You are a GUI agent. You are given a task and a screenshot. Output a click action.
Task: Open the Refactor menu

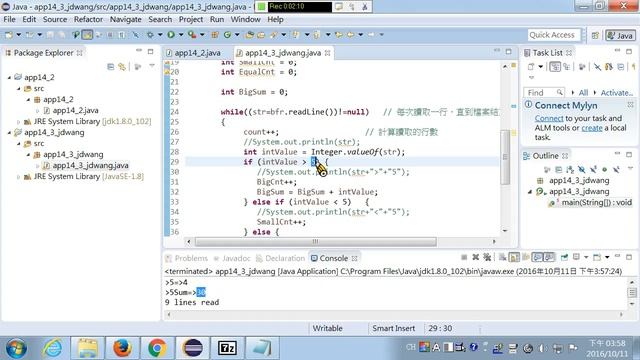pos(88,19)
